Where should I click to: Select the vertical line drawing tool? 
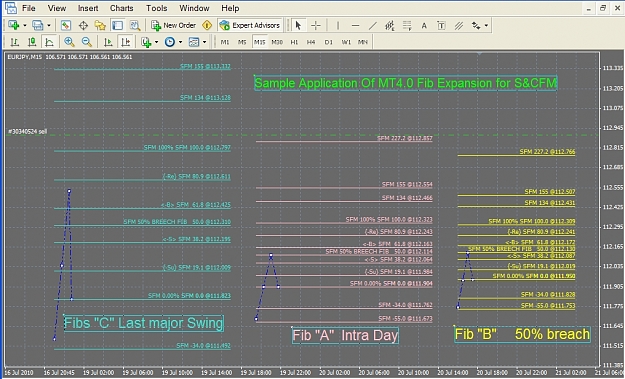pos(338,26)
